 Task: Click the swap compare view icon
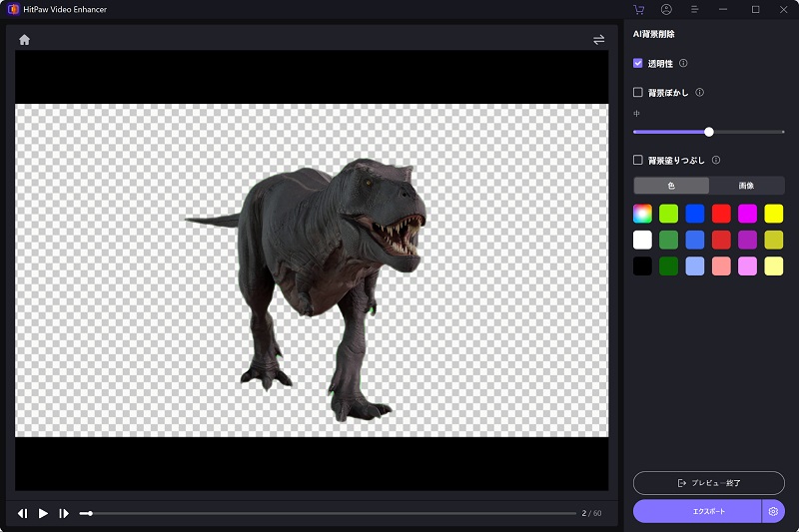(x=598, y=40)
